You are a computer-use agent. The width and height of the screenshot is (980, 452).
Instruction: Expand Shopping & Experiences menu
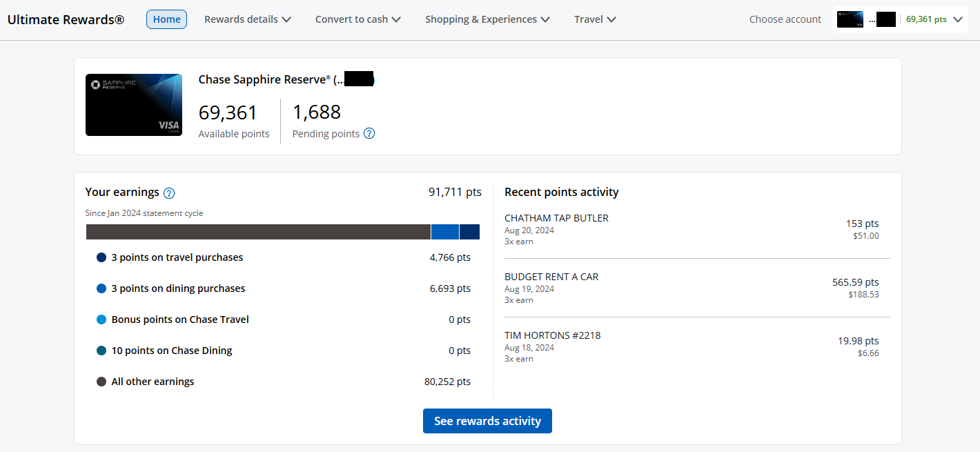[x=487, y=19]
